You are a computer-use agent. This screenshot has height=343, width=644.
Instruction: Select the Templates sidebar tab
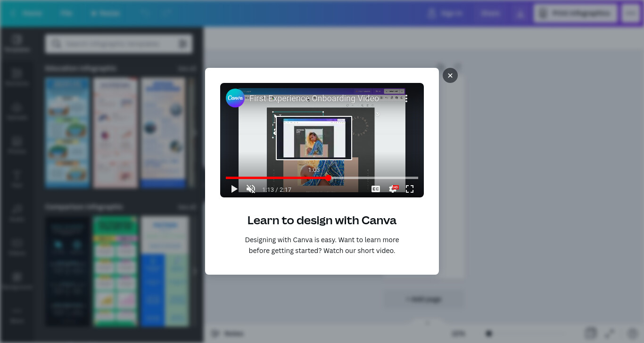[17, 43]
